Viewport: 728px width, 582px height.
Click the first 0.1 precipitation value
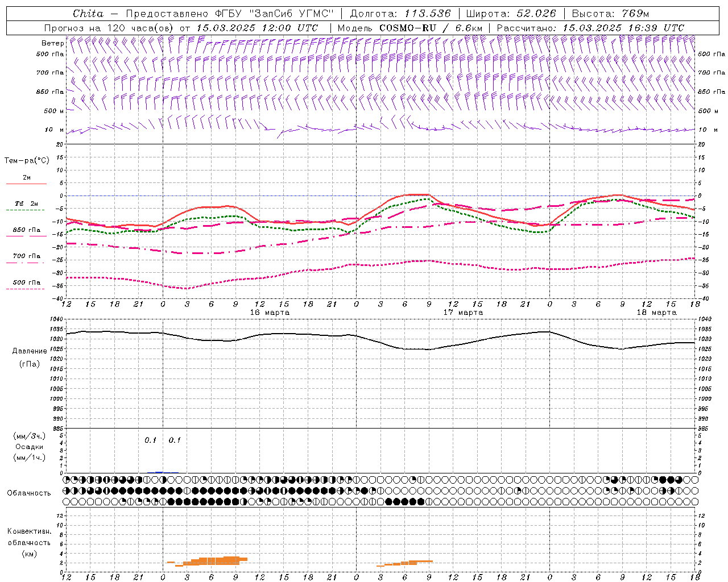tap(150, 440)
